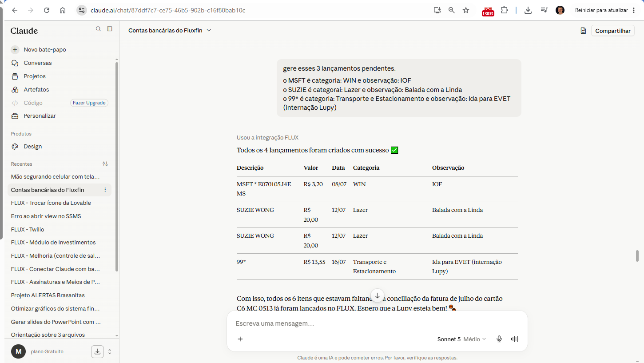Image resolution: width=644 pixels, height=363 pixels.
Task: Click the M account avatar
Action: [x=18, y=351]
